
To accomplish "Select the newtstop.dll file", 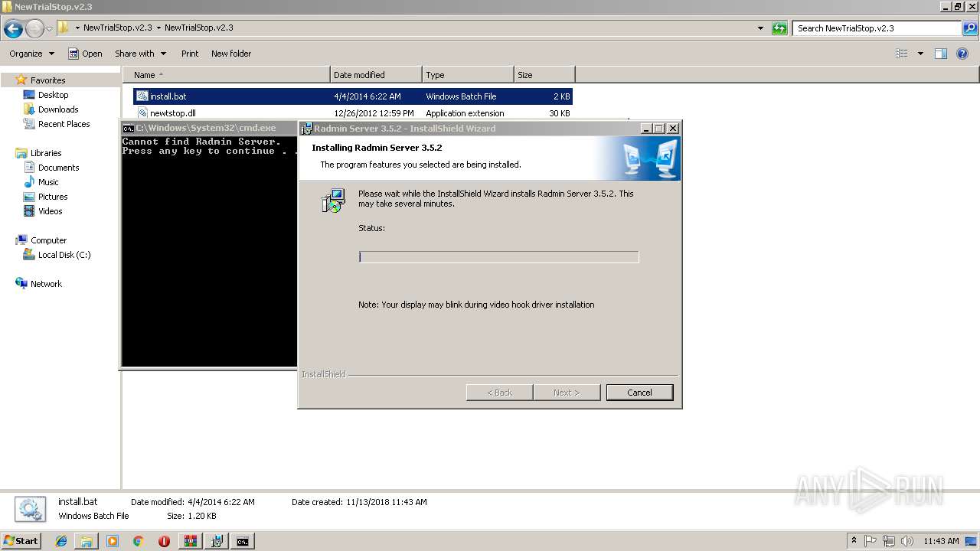I will [353, 113].
